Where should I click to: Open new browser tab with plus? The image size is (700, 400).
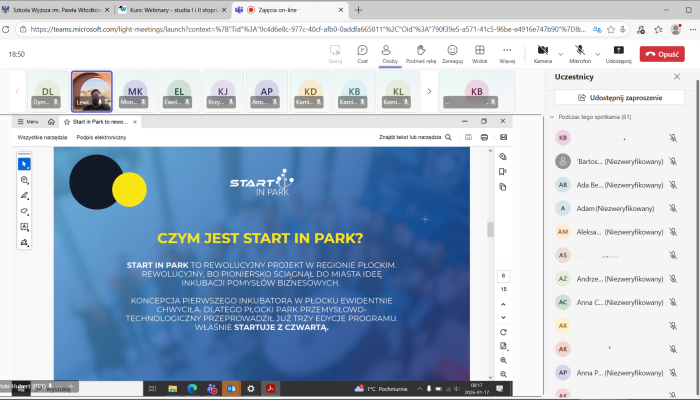coord(358,10)
